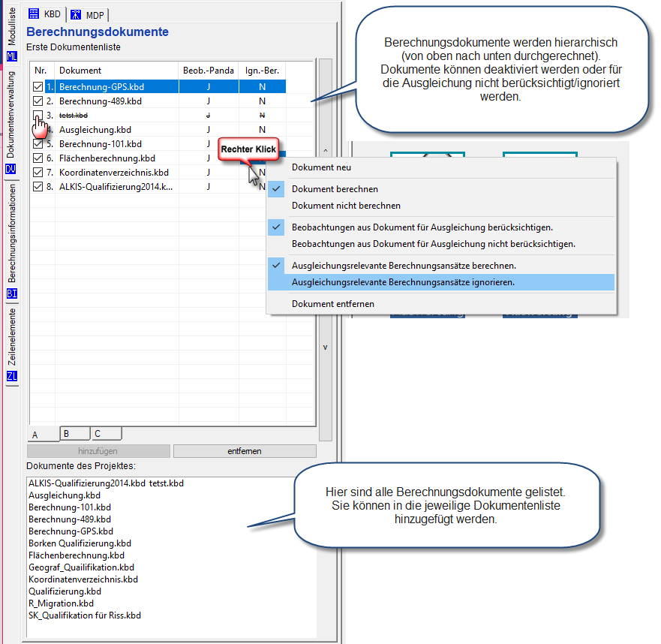Choose 'Dokument entfernen' from the context menu
The image size is (661, 644).
point(332,304)
